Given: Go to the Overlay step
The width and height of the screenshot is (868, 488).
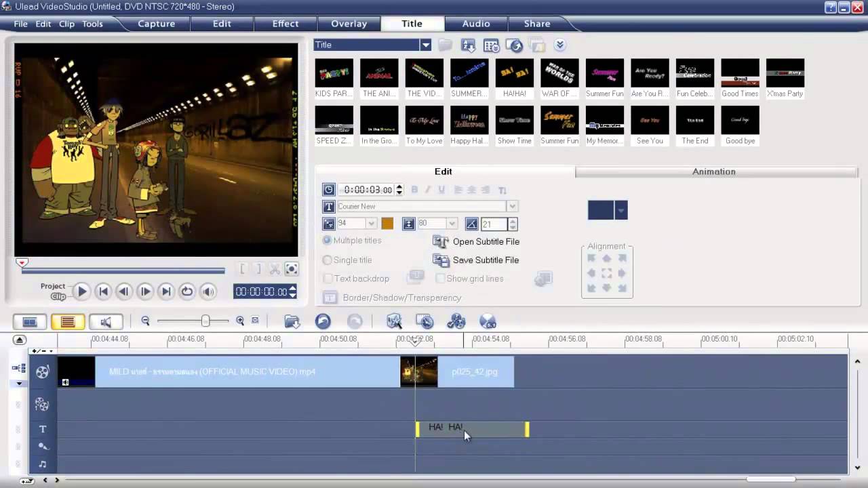Looking at the screenshot, I should tap(349, 23).
